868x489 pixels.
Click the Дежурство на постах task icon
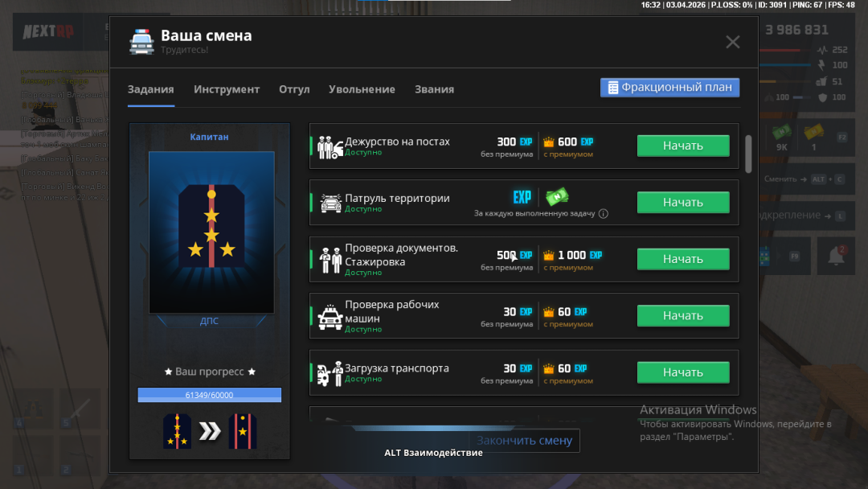coord(330,146)
